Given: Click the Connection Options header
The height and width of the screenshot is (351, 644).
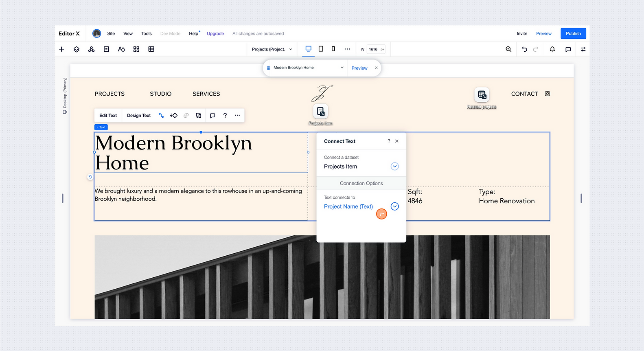Looking at the screenshot, I should pos(361,183).
